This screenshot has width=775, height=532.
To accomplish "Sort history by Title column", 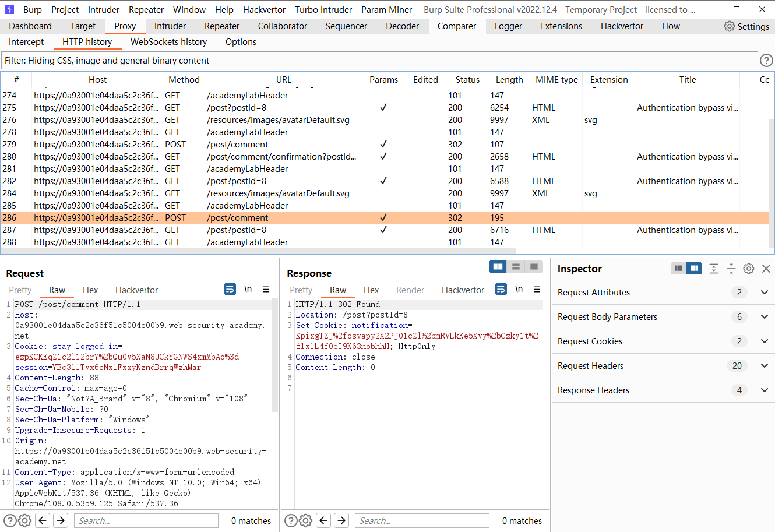I will coord(688,80).
